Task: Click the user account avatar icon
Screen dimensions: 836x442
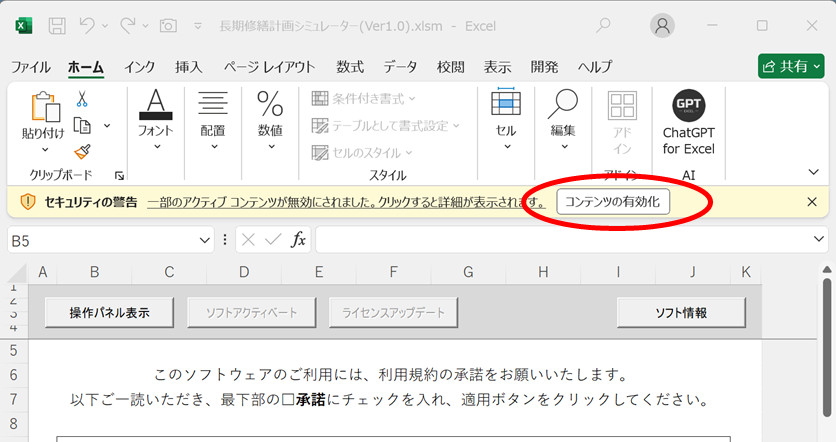Action: coord(661,25)
